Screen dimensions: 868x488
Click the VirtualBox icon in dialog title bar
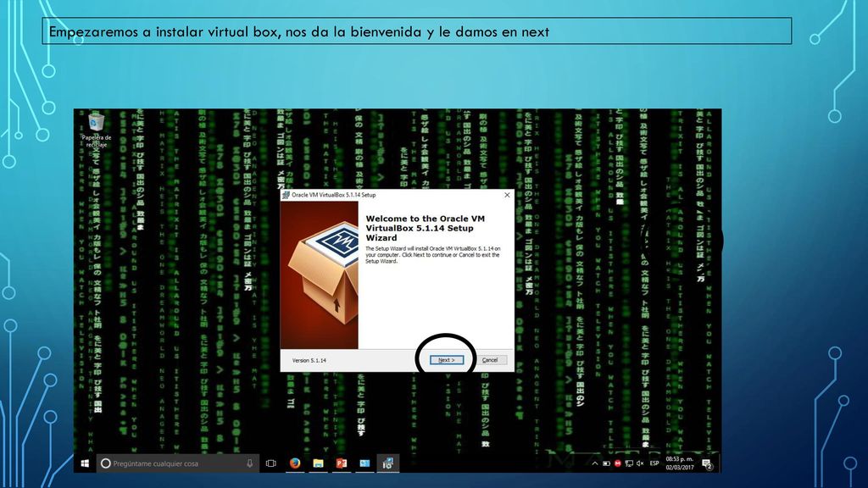286,195
